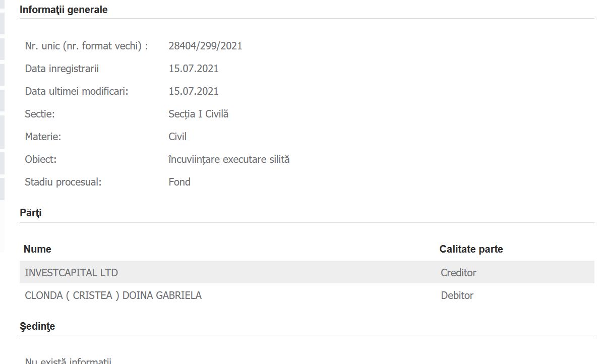Screen dimensions: 600x364
Task: Click the Obiect field label
Action: coord(40,159)
